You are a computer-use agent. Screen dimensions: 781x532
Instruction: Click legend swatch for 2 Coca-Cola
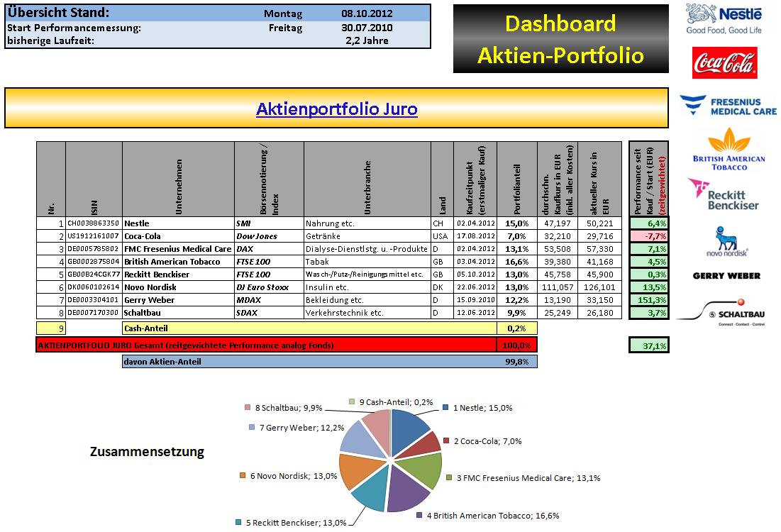point(446,440)
